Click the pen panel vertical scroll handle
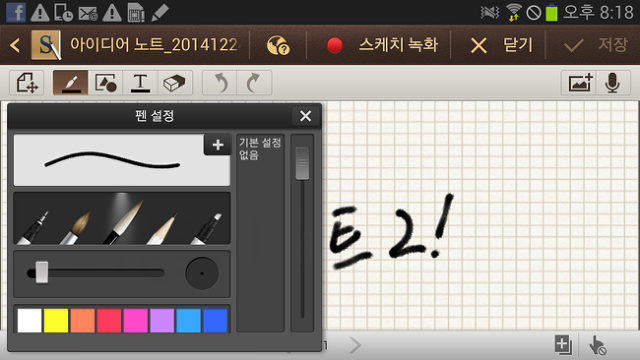Screen dimensions: 640x360 [x=302, y=163]
